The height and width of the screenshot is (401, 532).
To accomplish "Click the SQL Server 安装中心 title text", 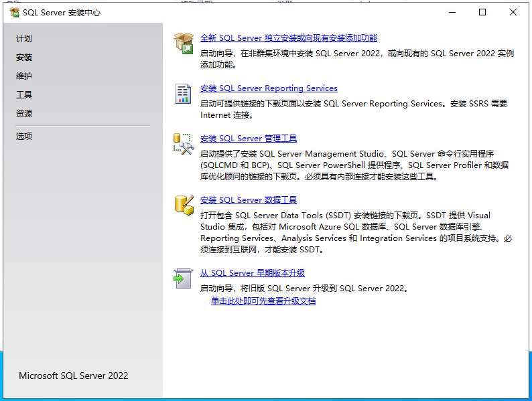I will (x=62, y=13).
